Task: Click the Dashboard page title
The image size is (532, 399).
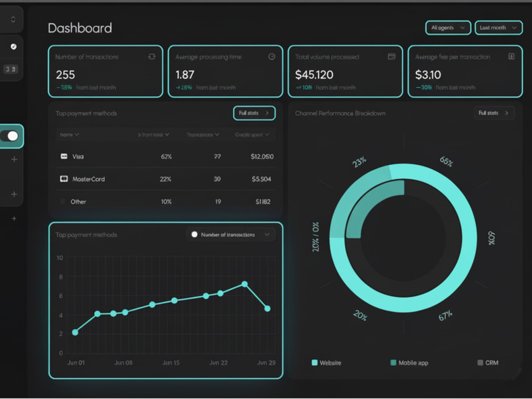Action: (80, 28)
